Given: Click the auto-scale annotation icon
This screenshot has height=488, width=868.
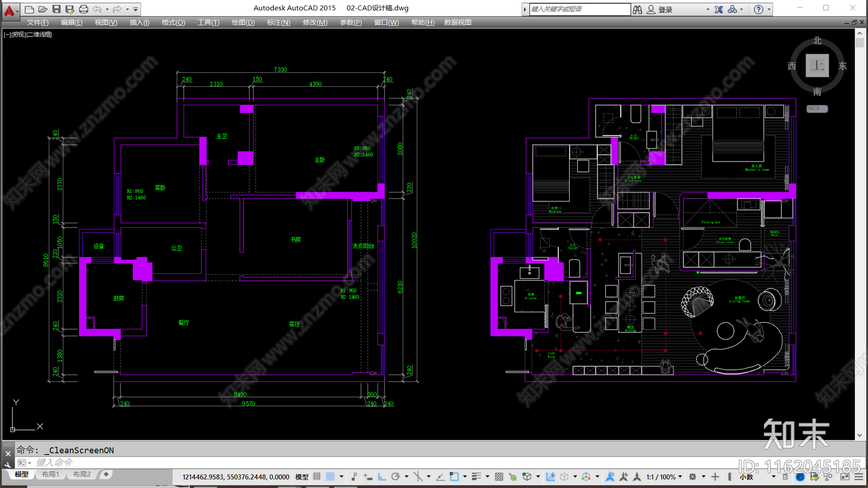Looking at the screenshot, I should pos(623,477).
